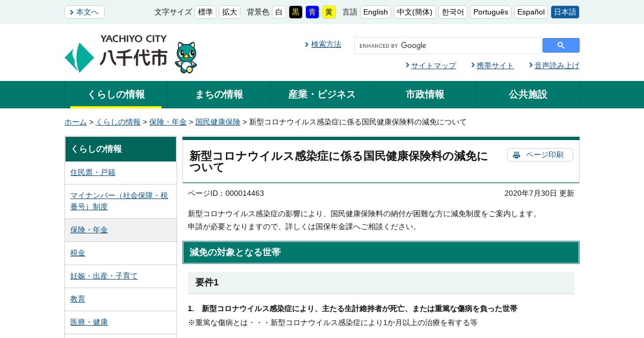Focus the Google search input field

pyautogui.click(x=448, y=46)
